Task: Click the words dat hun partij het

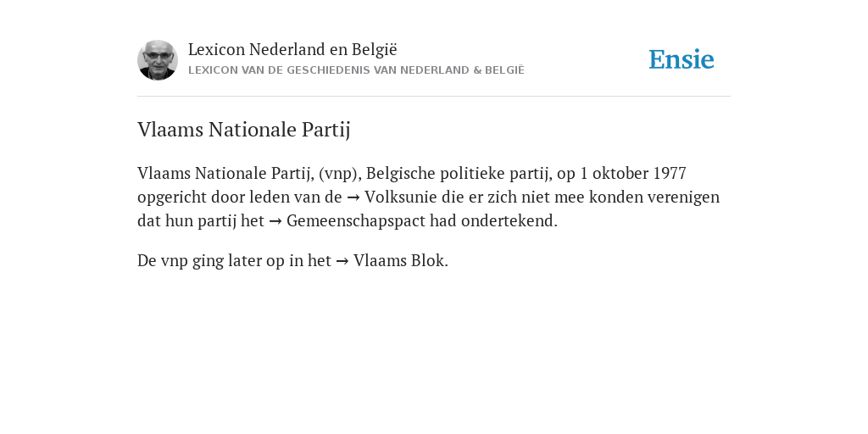Action: [x=201, y=221]
